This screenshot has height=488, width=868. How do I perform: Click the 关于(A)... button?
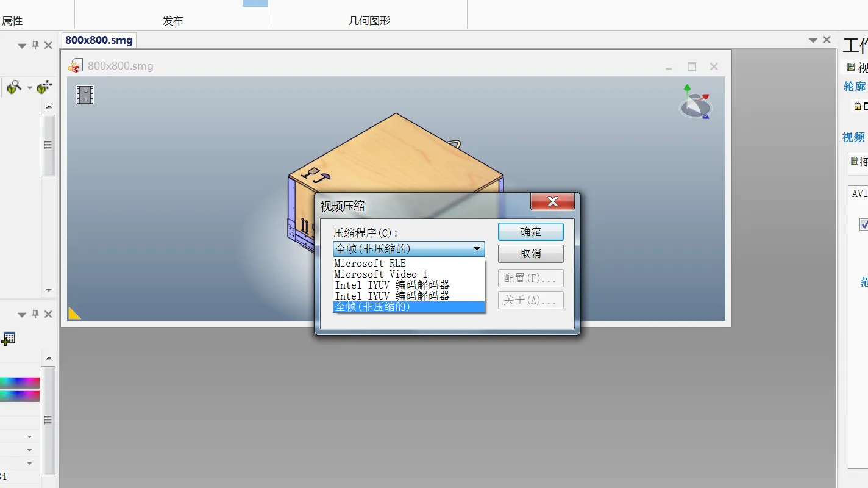531,300
